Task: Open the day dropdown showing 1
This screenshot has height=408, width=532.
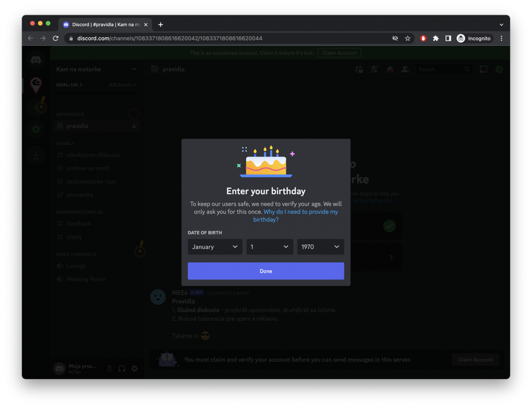Action: tap(270, 247)
